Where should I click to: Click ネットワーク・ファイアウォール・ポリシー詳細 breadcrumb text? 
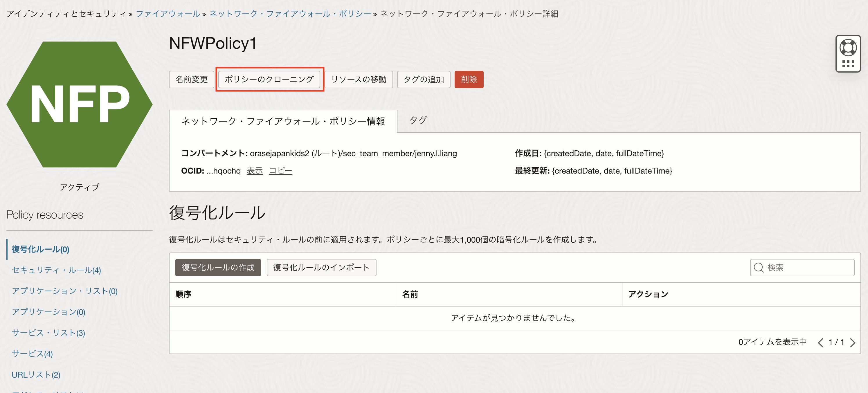(469, 14)
